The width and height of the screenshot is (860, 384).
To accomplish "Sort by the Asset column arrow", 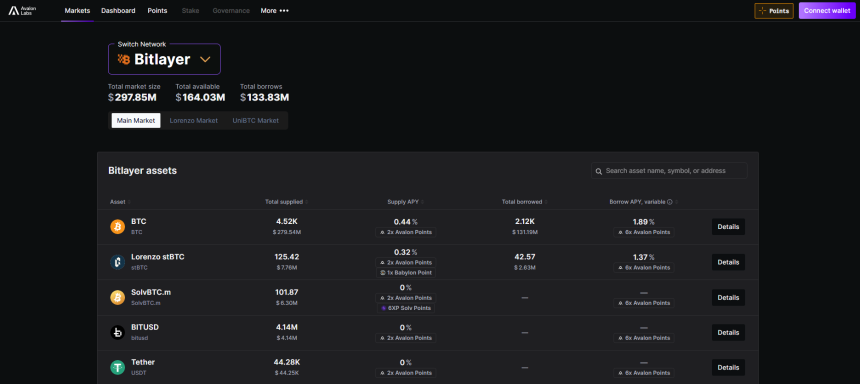I will pyautogui.click(x=129, y=202).
